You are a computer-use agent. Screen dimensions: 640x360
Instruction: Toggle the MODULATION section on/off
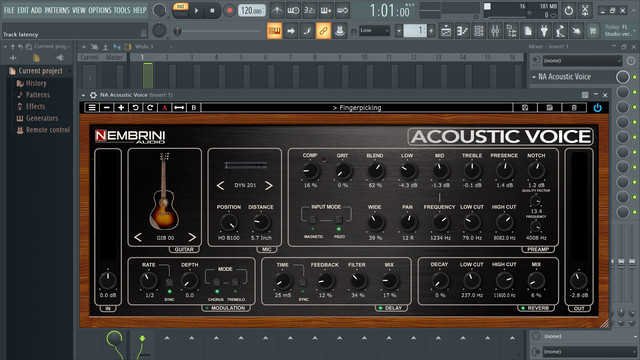point(207,308)
